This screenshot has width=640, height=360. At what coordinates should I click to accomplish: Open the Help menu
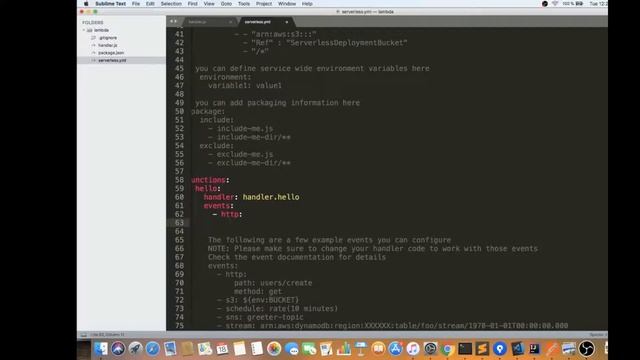tap(307, 4)
